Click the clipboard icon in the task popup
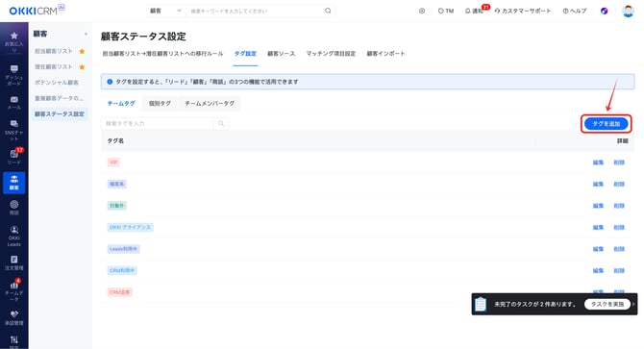644x349 pixels. pos(481,304)
